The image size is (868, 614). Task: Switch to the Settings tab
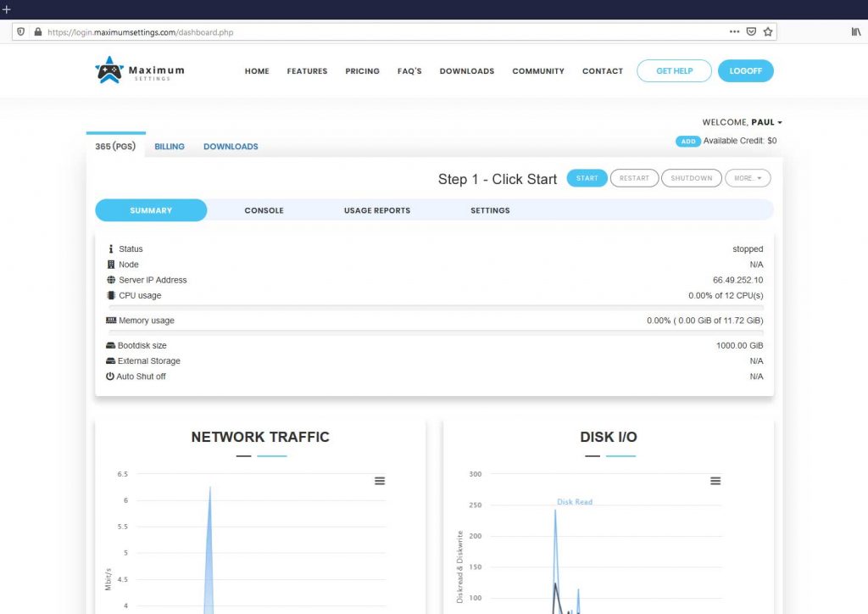pyautogui.click(x=490, y=210)
